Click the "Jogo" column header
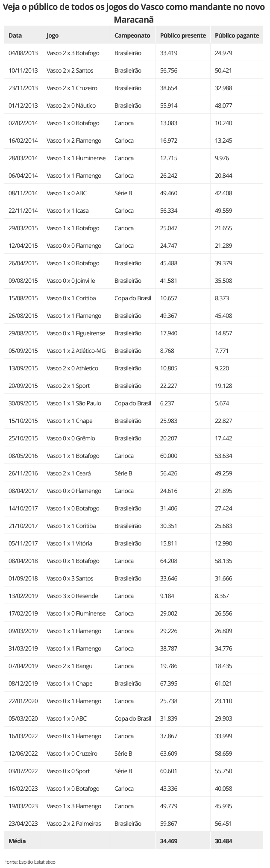The height and width of the screenshot is (868, 270). [53, 35]
